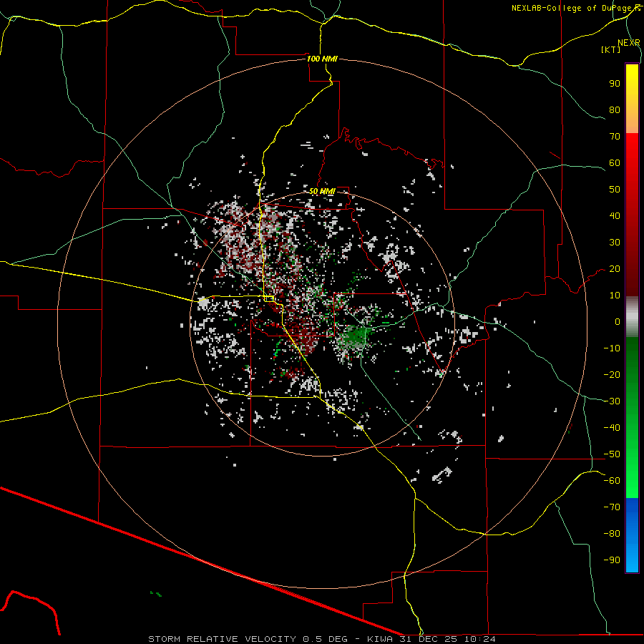Image resolution: width=644 pixels, height=644 pixels.
Task: Click the positive "70" velocity scale label
Action: 615,137
